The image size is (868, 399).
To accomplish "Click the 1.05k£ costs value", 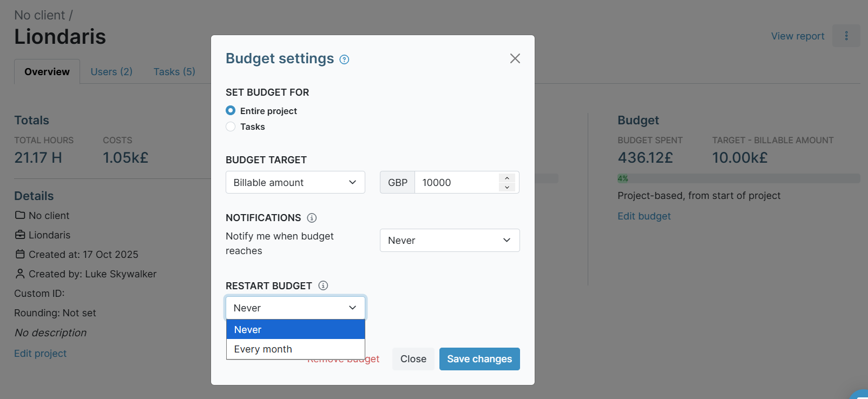I will tap(126, 157).
